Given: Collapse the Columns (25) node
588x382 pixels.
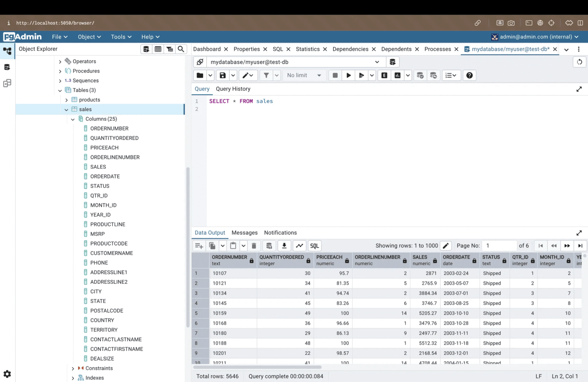Looking at the screenshot, I should pos(73,119).
